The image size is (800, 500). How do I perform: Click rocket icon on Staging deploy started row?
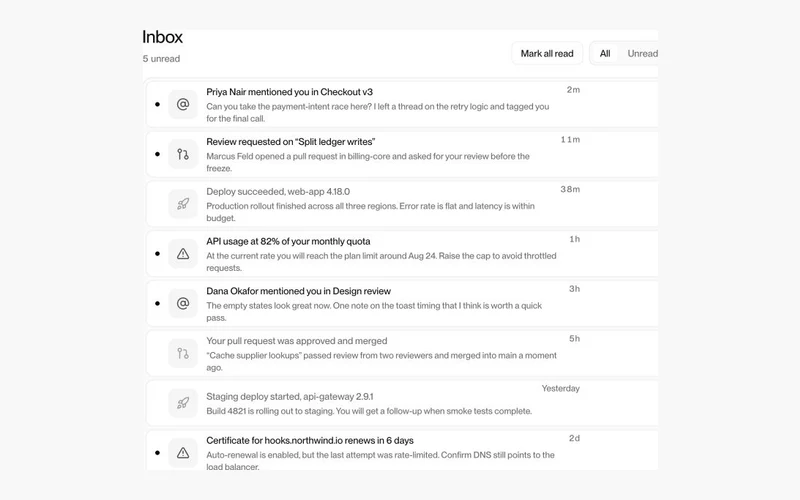pos(183,403)
